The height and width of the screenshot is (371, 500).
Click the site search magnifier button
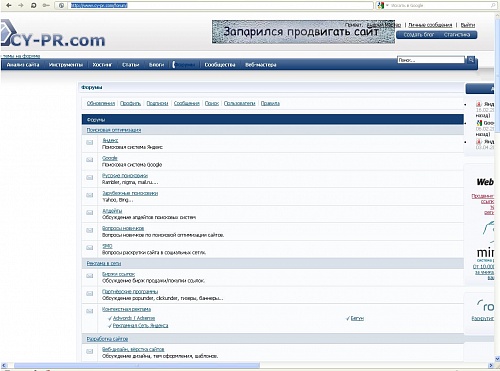click(x=471, y=60)
